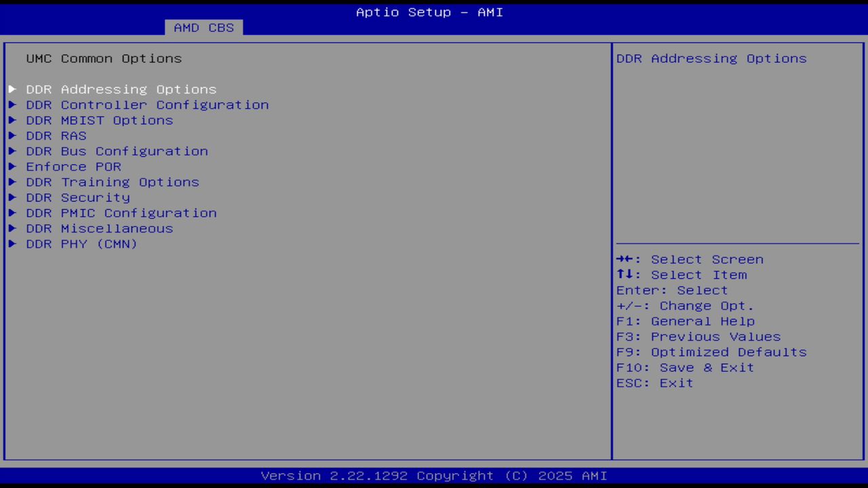Click arrow beside DDR RAS
This screenshot has height=488, width=868.
coord(12,136)
